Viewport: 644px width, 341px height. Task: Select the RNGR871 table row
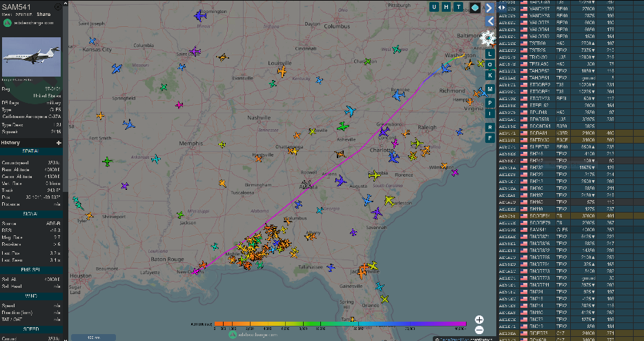point(570,237)
